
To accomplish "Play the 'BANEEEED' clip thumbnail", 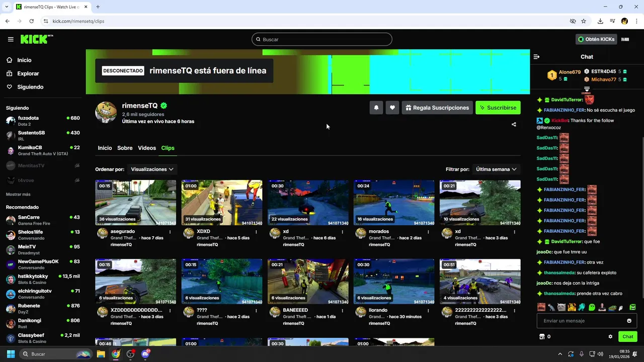I will (308, 282).
